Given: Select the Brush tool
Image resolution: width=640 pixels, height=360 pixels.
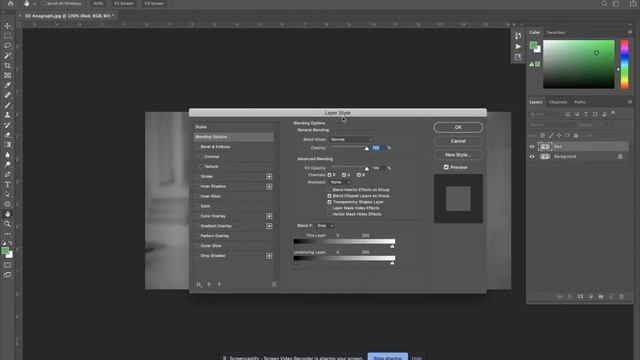Looking at the screenshot, I should 7,105.
